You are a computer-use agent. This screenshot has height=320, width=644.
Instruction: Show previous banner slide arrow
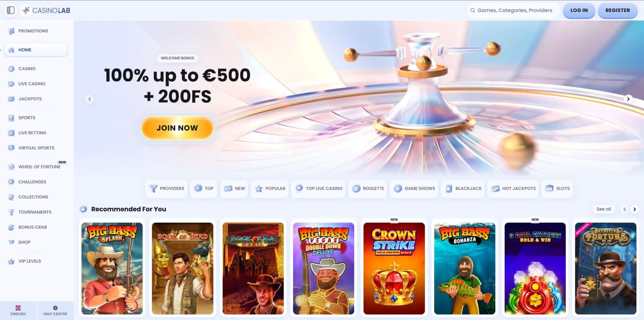point(90,99)
